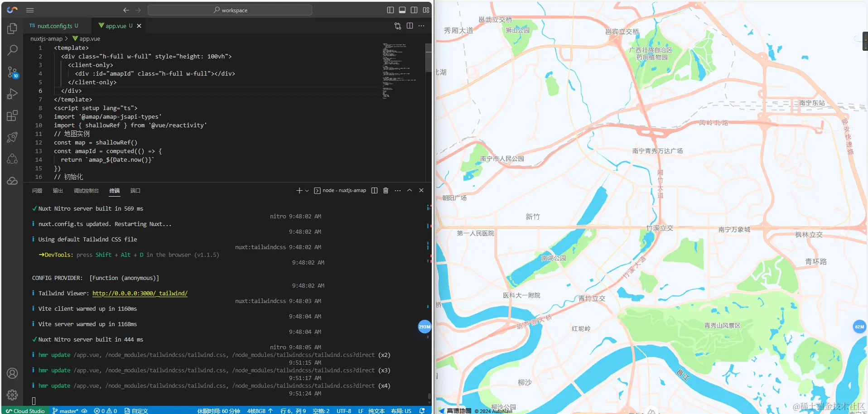Viewport: 868px width, 414px height.
Task: Open editor More Actions ellipsis menu
Action: [421, 26]
